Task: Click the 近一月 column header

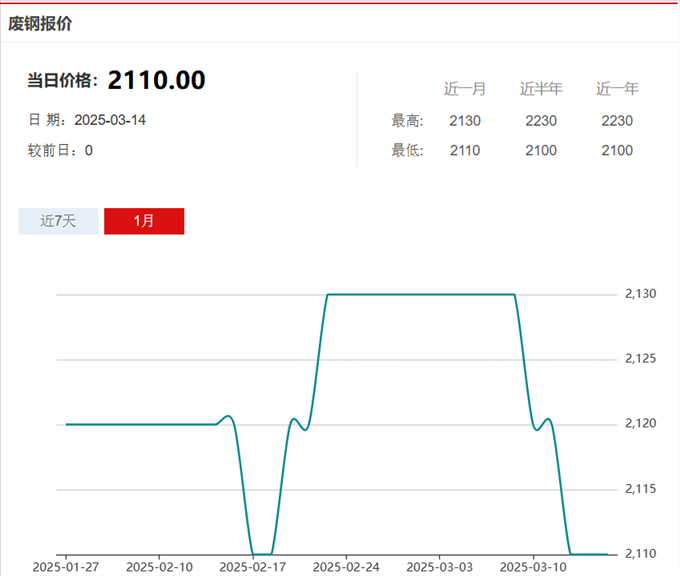Action: coord(464,89)
